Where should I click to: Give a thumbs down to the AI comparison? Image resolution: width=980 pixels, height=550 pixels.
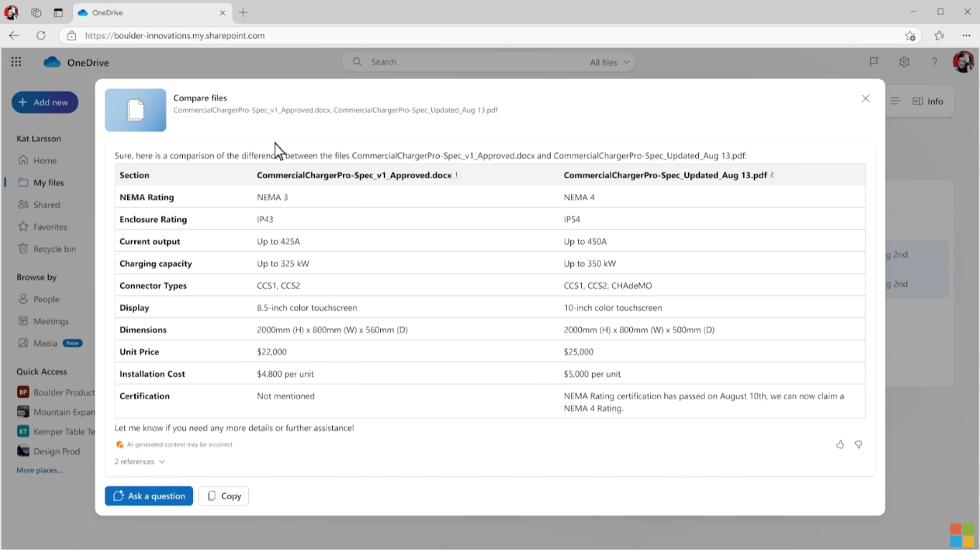858,444
